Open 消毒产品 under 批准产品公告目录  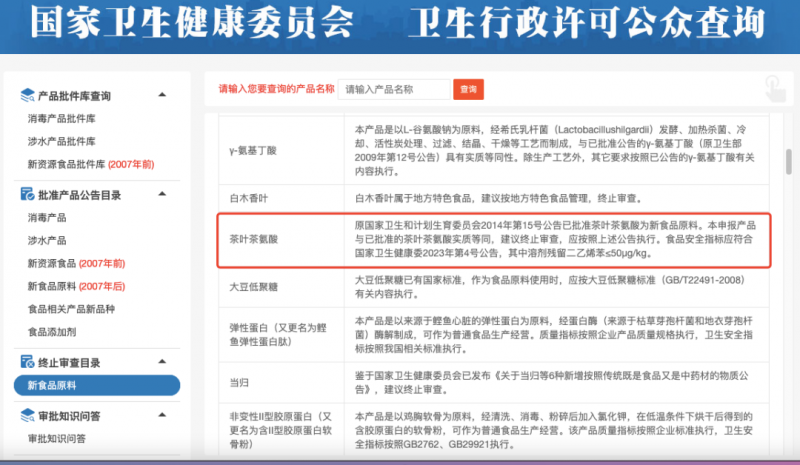click(x=47, y=217)
